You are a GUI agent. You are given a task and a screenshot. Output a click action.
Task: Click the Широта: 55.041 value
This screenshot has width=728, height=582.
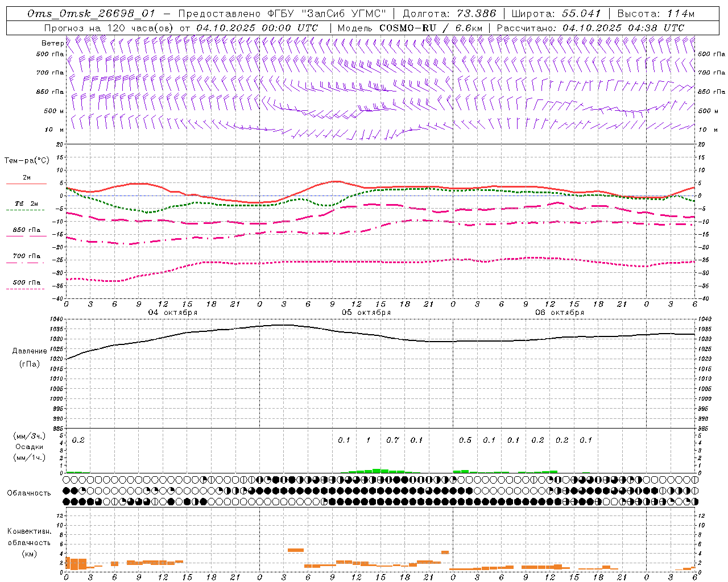click(556, 14)
